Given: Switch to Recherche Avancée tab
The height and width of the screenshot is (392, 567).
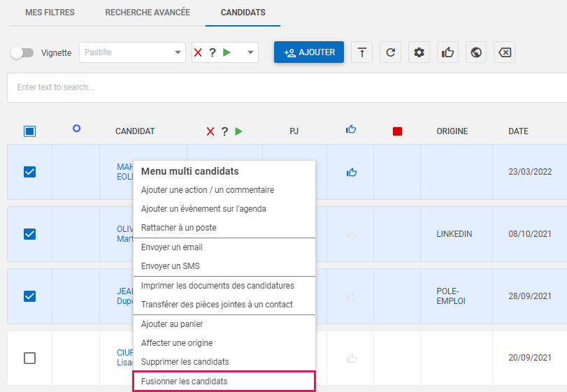Looking at the screenshot, I should [x=148, y=13].
